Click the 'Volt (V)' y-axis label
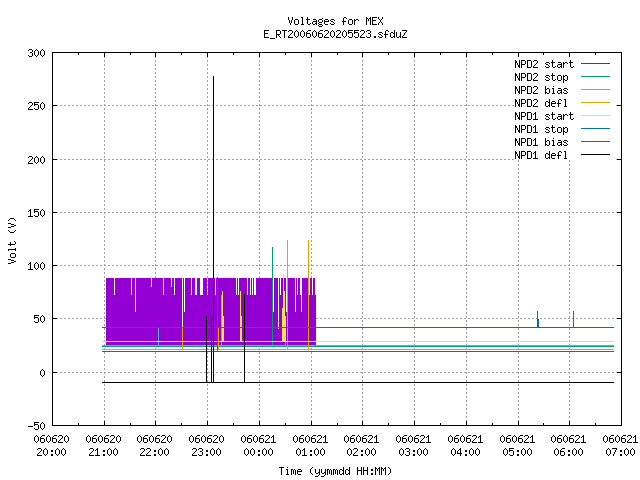 [12, 241]
